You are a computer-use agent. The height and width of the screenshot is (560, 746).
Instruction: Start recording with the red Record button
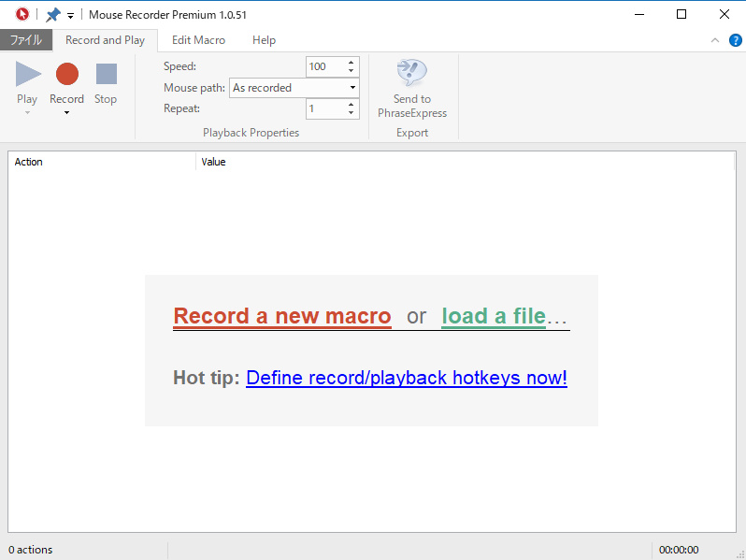(67, 74)
